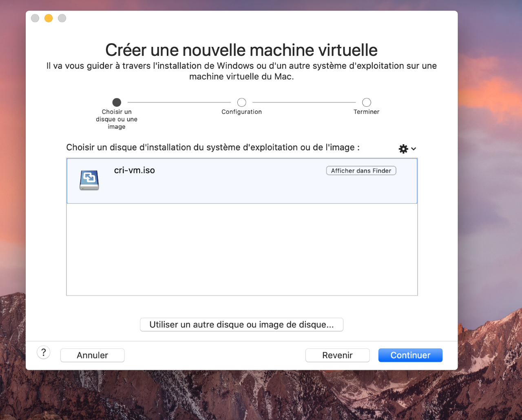
Task: Click the Configuration step label
Action: tap(242, 112)
